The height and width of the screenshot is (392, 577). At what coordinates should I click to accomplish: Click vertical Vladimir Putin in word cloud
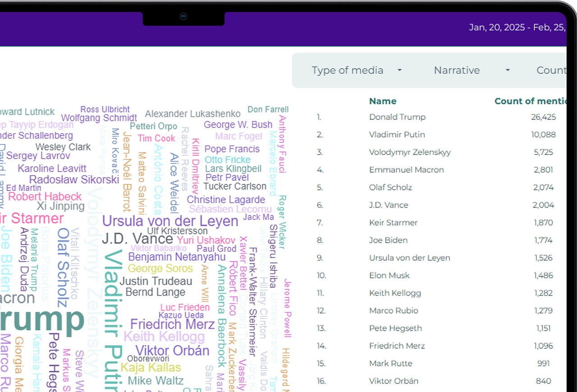pyautogui.click(x=113, y=320)
